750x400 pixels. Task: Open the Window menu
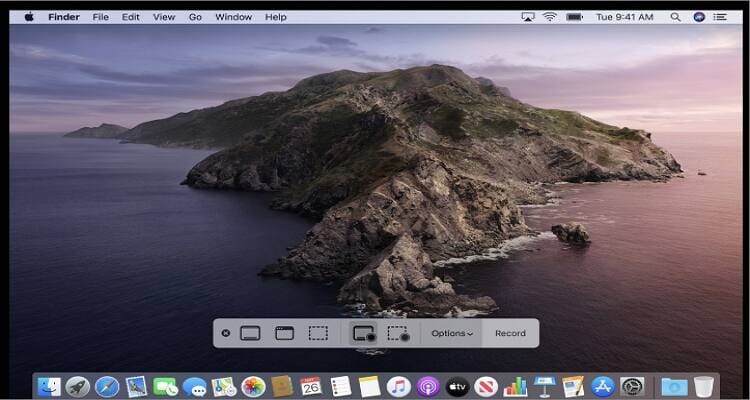(233, 17)
